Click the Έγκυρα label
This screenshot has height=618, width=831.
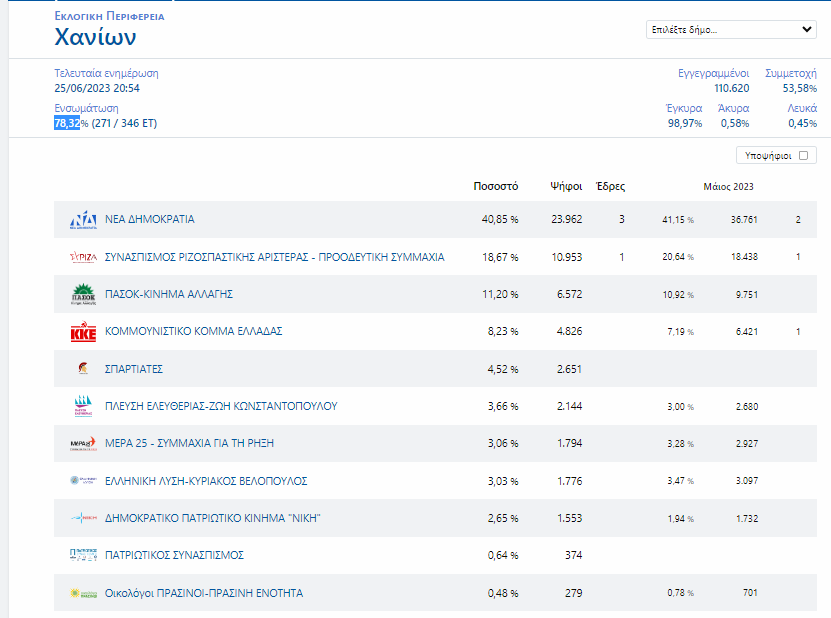(684, 108)
